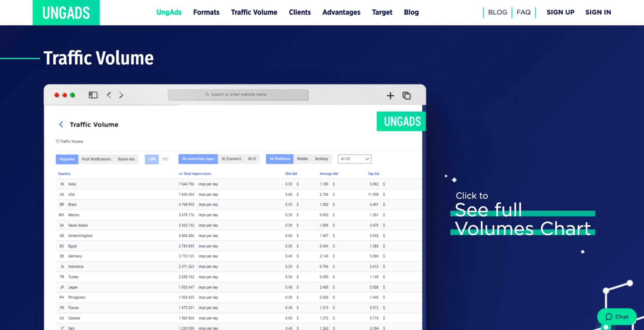
Task: Open the Formats menu item
Action: (206, 12)
